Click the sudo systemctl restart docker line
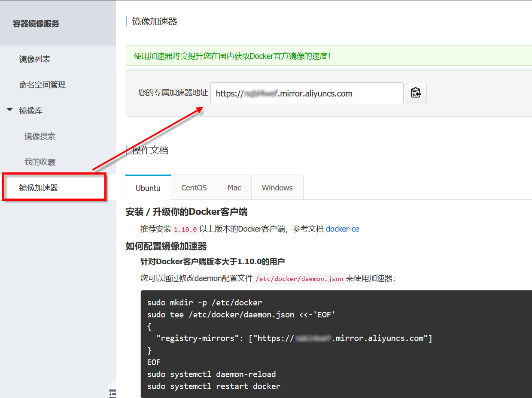 click(213, 386)
